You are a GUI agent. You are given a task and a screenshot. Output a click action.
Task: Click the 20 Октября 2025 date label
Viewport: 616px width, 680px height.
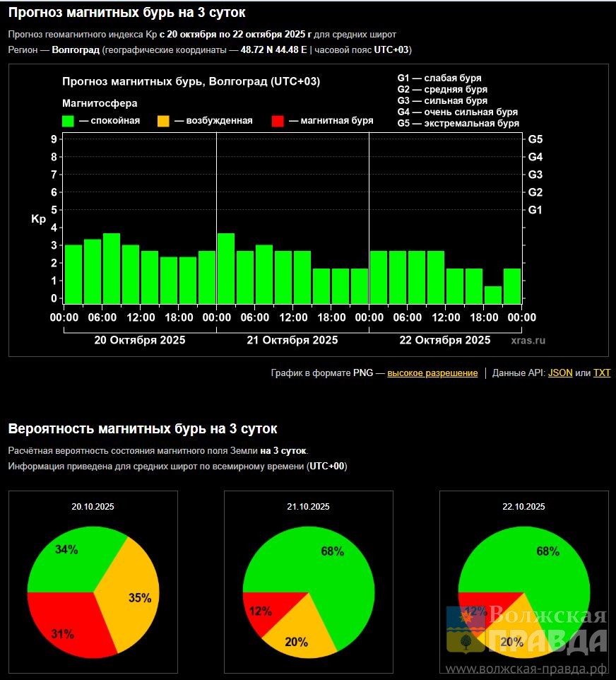(140, 341)
